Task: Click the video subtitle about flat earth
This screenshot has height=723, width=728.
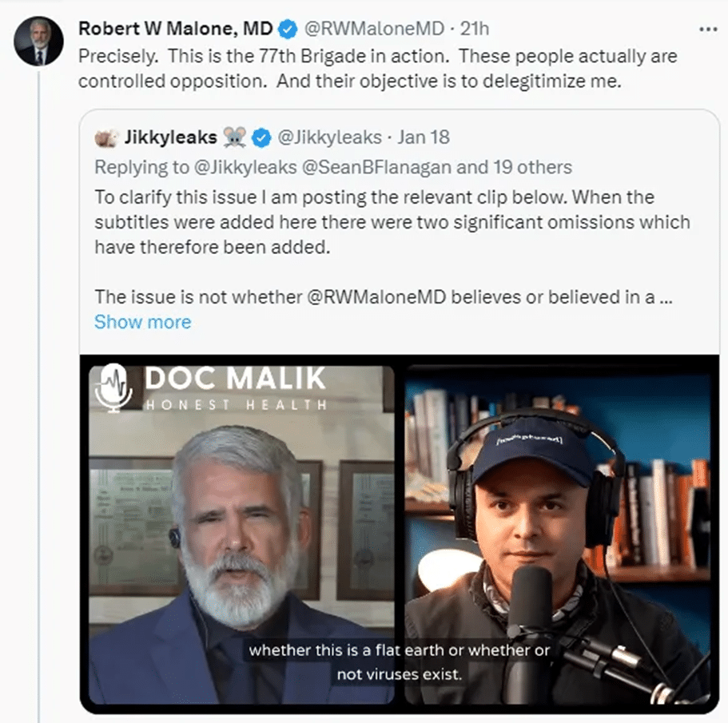Action: tap(400, 661)
